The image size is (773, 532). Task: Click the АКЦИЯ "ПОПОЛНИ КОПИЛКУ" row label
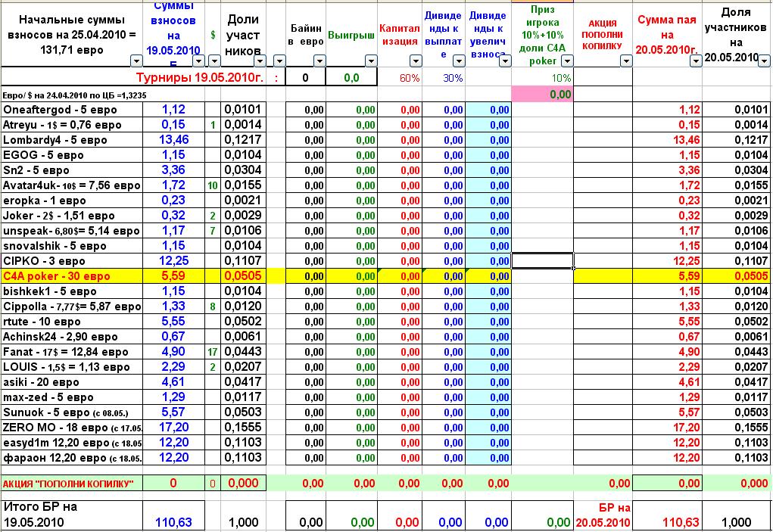72,484
